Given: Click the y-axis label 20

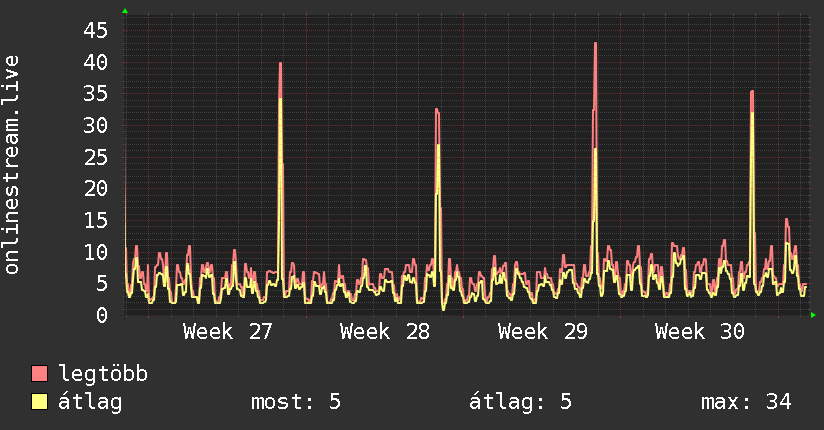Looking at the screenshot, I should [95, 188].
